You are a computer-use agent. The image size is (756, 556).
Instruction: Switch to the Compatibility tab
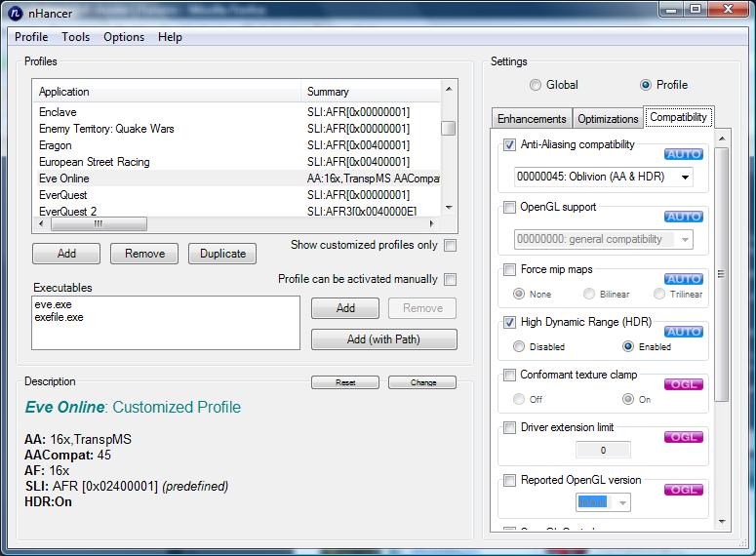678,117
